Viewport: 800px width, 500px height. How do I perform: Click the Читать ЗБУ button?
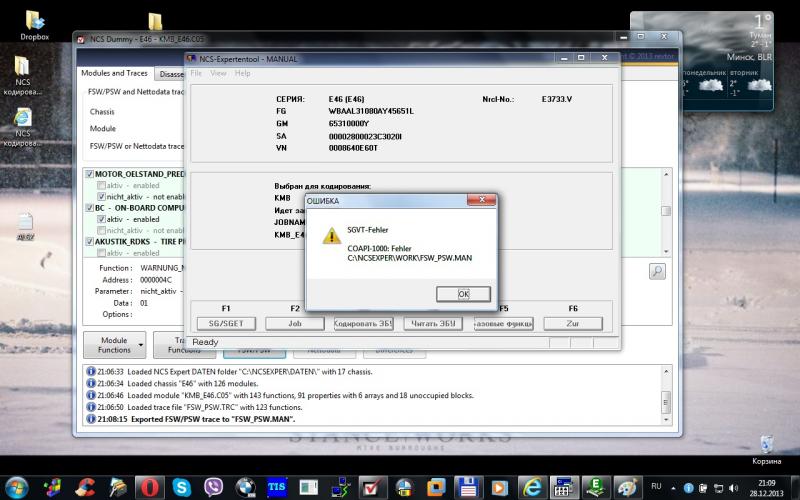point(433,323)
